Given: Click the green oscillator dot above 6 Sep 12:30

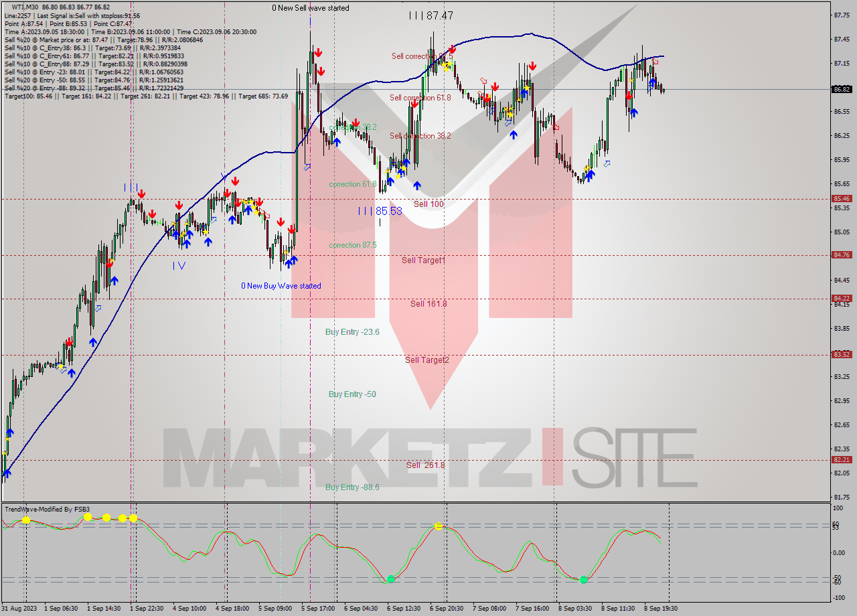Looking at the screenshot, I should coord(390,579).
